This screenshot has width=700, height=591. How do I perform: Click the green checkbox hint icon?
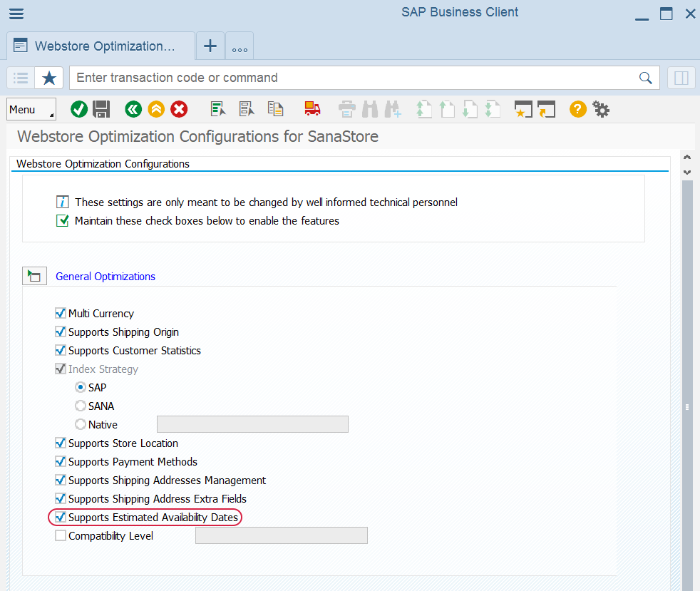(63, 220)
